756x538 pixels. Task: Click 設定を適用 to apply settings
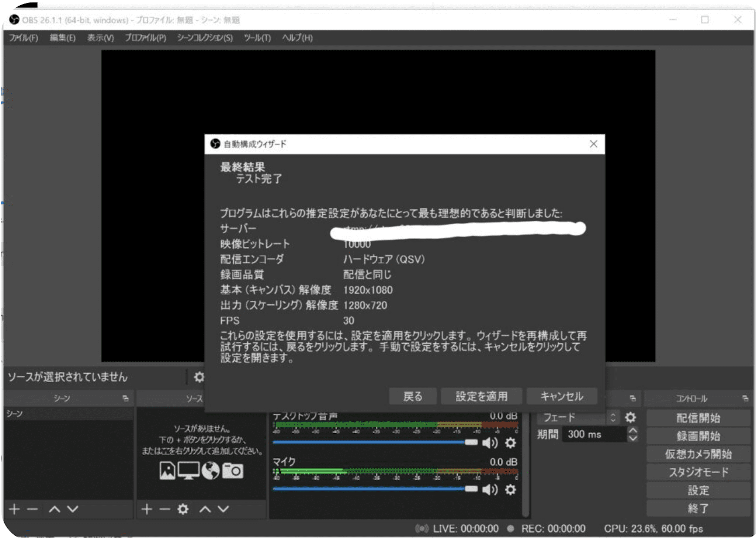coord(481,396)
